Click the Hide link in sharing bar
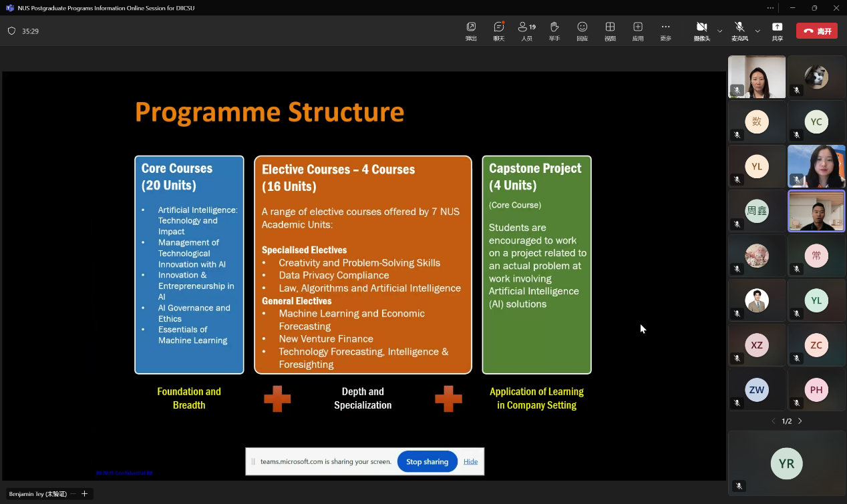 click(470, 461)
